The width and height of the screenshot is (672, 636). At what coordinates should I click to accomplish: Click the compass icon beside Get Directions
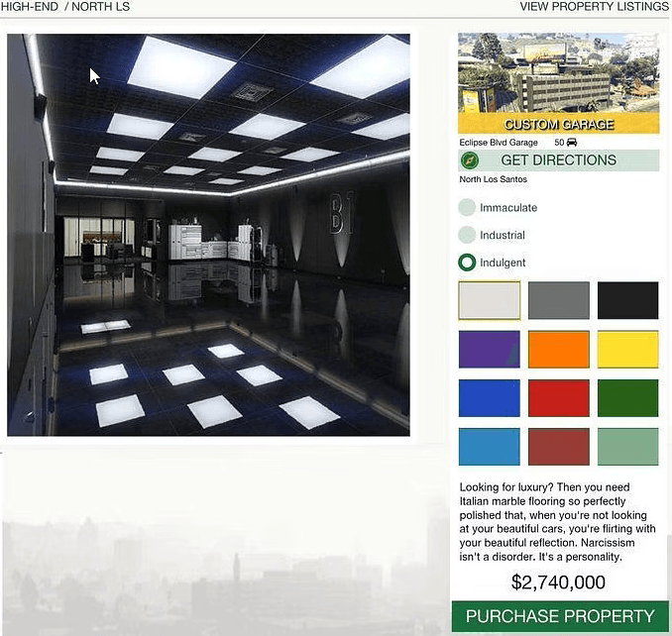point(469,160)
